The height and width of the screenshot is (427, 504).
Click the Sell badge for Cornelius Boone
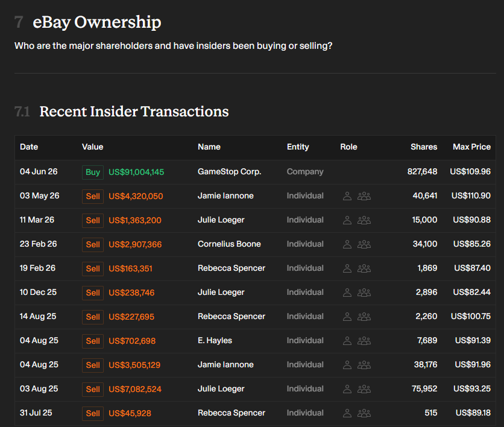(93, 245)
